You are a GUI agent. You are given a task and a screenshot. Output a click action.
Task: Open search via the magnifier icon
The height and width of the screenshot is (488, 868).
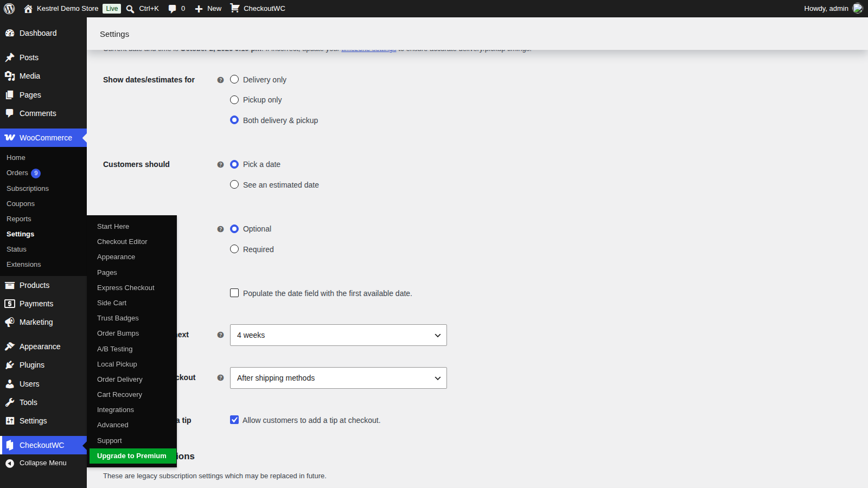(x=130, y=9)
